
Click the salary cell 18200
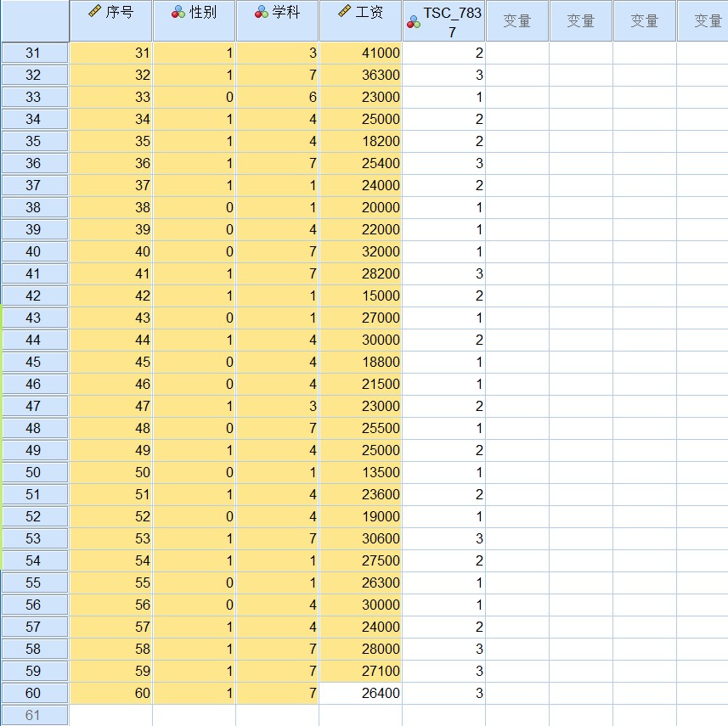point(360,141)
